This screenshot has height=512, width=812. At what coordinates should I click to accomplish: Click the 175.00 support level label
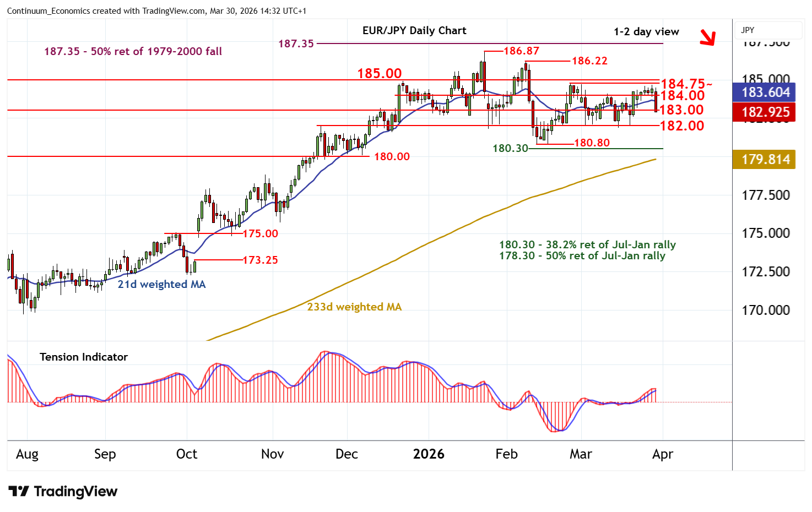(x=260, y=234)
